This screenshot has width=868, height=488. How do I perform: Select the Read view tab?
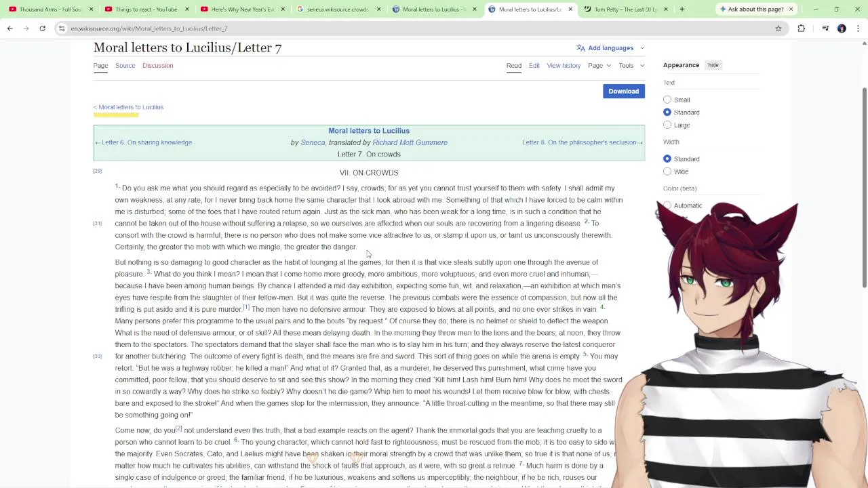pyautogui.click(x=514, y=66)
